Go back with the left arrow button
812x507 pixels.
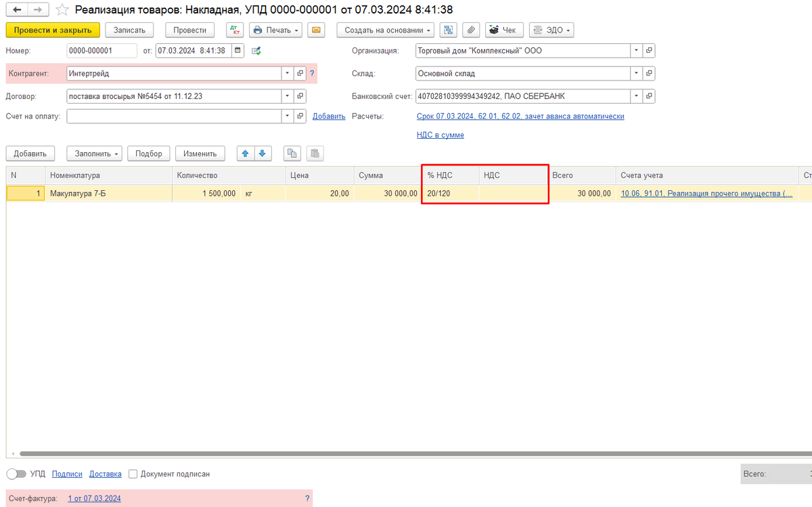pyautogui.click(x=17, y=9)
